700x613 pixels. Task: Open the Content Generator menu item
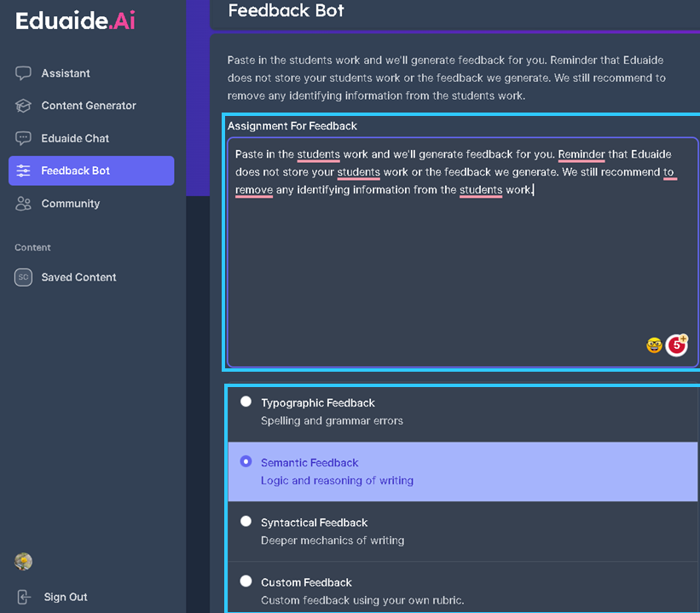pos(89,106)
